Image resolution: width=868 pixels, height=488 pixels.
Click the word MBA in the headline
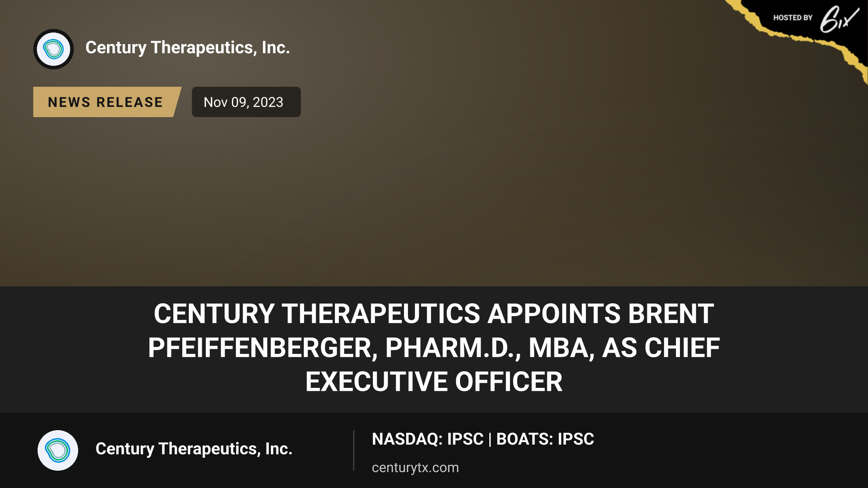click(562, 348)
